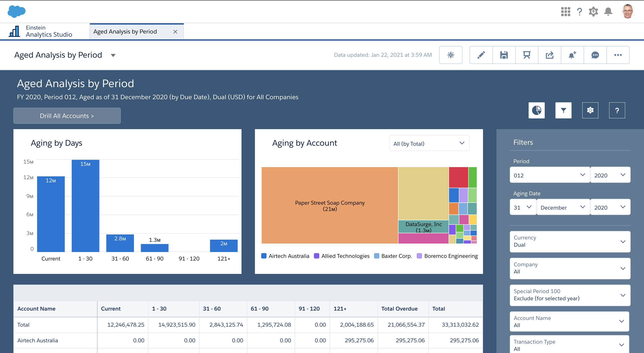
Task: Toggle the Special Period 100 expander
Action: pos(623,295)
